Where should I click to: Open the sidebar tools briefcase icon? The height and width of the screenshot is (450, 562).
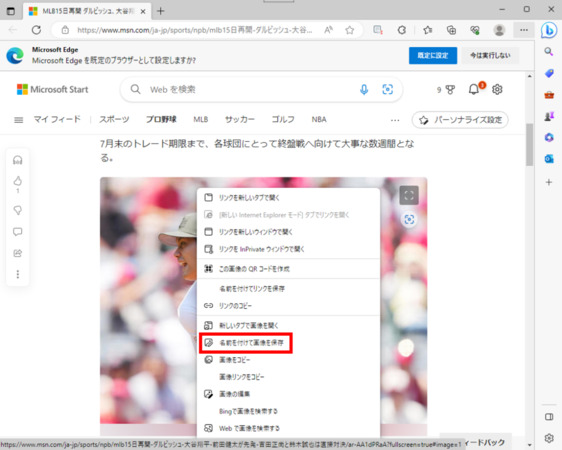click(549, 95)
